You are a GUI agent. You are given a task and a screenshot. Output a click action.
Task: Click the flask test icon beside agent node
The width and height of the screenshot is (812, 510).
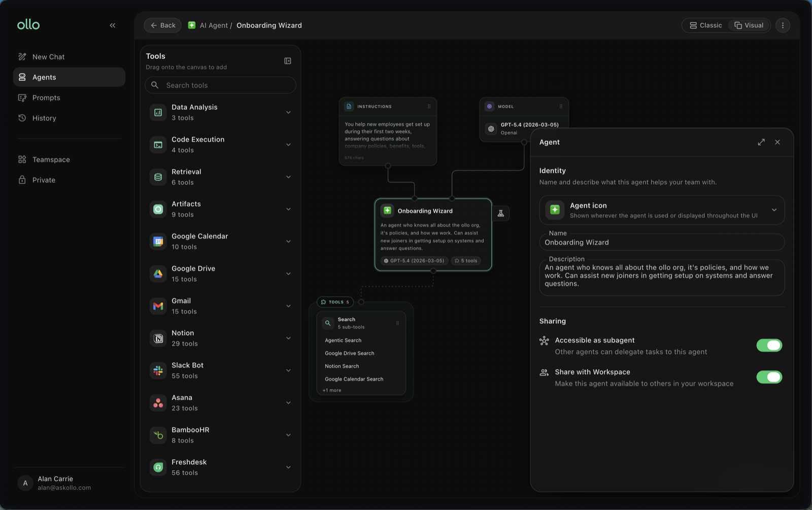click(501, 213)
